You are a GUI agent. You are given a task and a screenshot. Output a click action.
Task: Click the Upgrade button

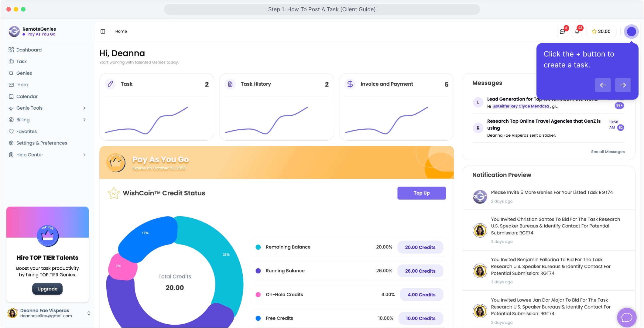click(x=47, y=289)
